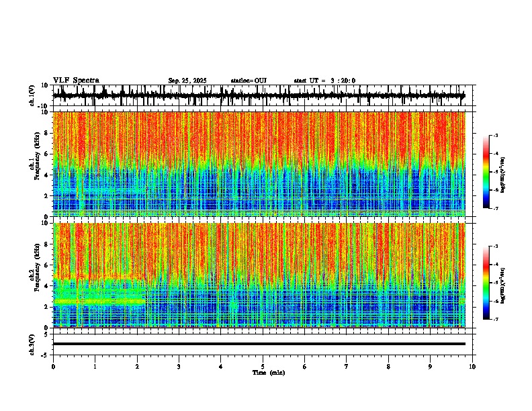Click the "station=OUI" header label
The height and width of the screenshot is (411, 532).
(x=249, y=81)
